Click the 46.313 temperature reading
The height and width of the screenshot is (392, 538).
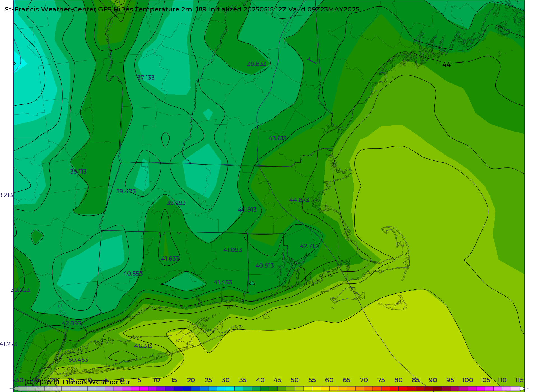pos(143,346)
